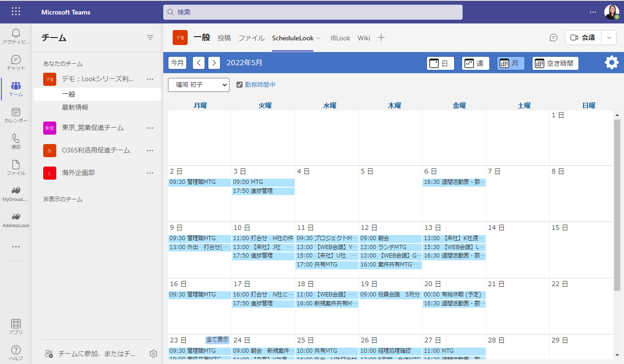Switch to 週 view
The width and height of the screenshot is (624, 364).
pyautogui.click(x=476, y=63)
